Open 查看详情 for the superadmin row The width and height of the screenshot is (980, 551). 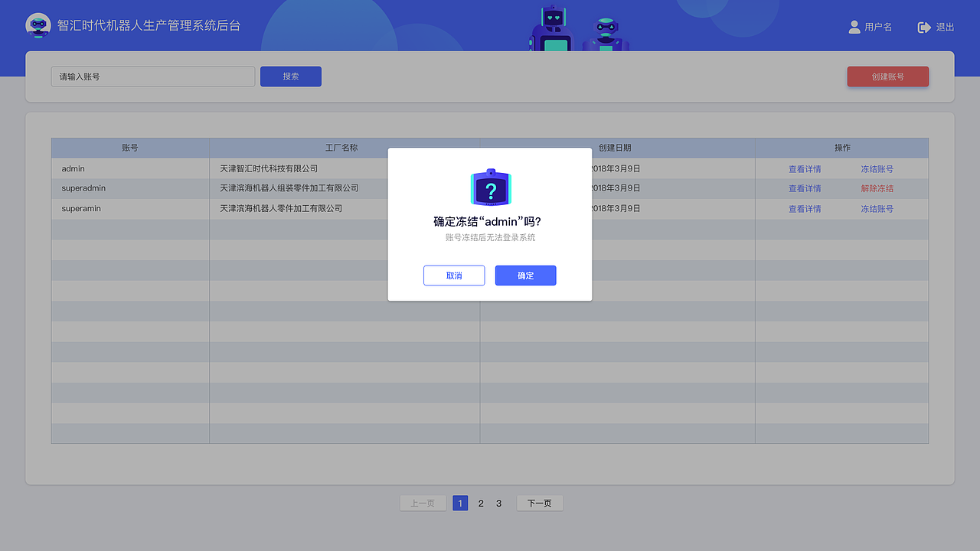805,188
